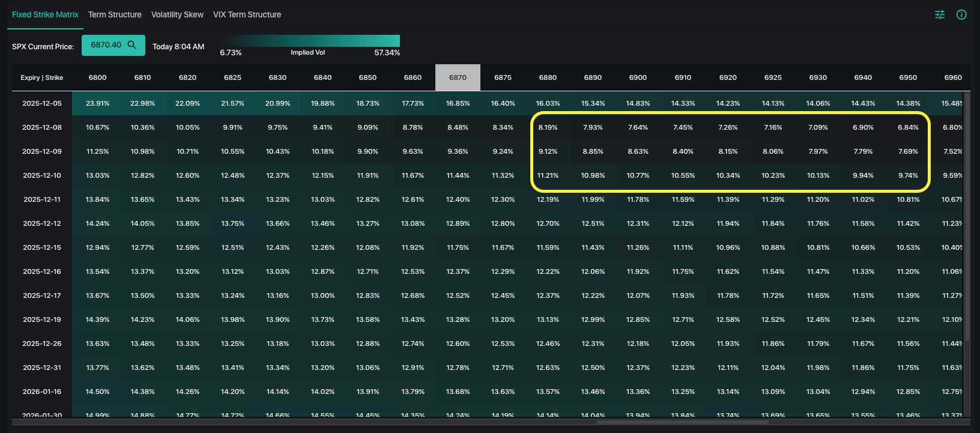Click the 6950 strike column header

pyautogui.click(x=908, y=77)
